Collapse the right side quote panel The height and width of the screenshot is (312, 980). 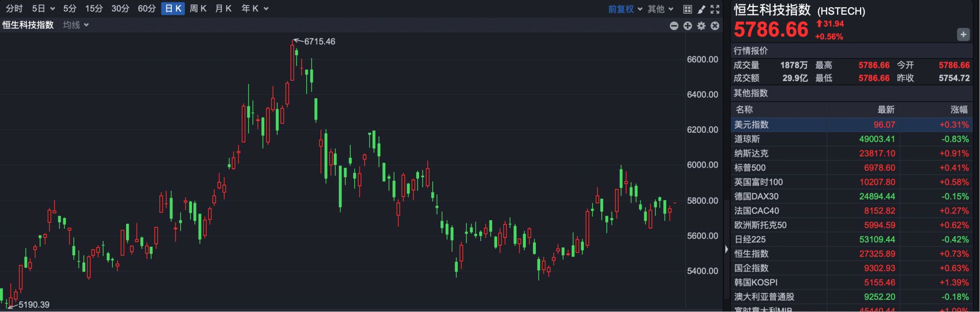pos(726,249)
